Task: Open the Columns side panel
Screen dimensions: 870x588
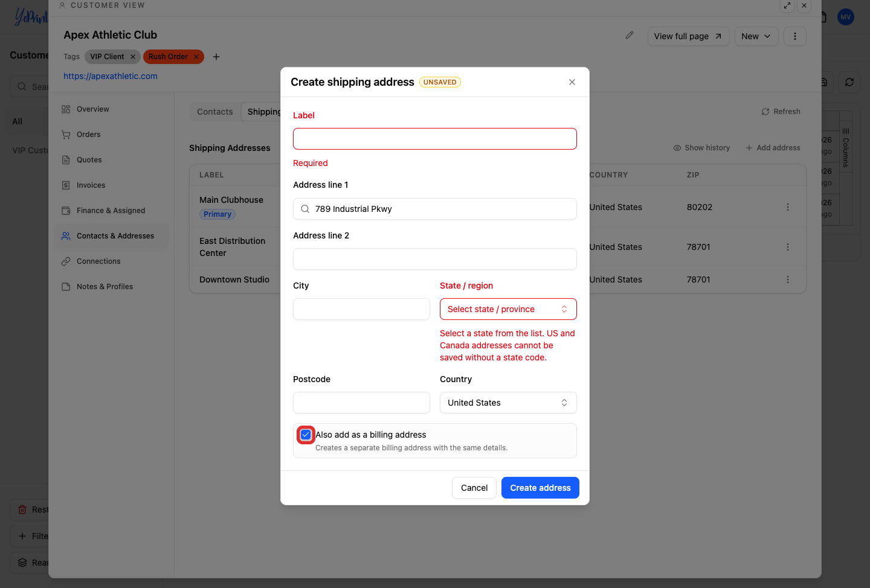Action: (x=846, y=148)
